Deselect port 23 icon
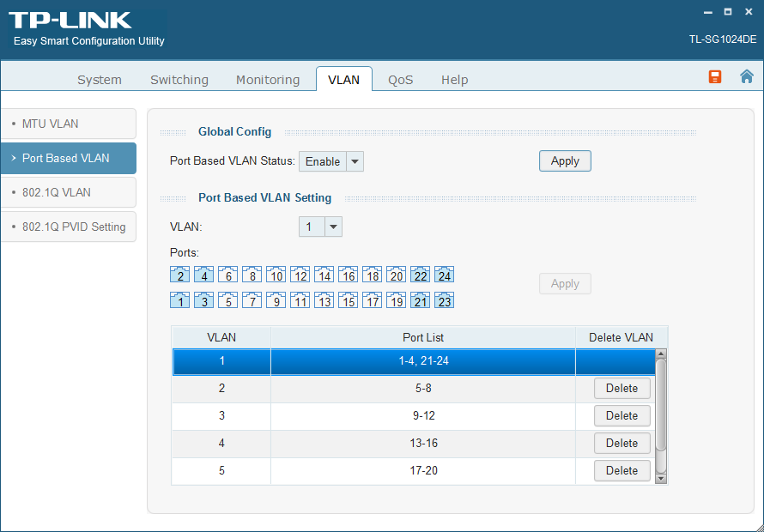The height and width of the screenshot is (532, 764). 445,299
